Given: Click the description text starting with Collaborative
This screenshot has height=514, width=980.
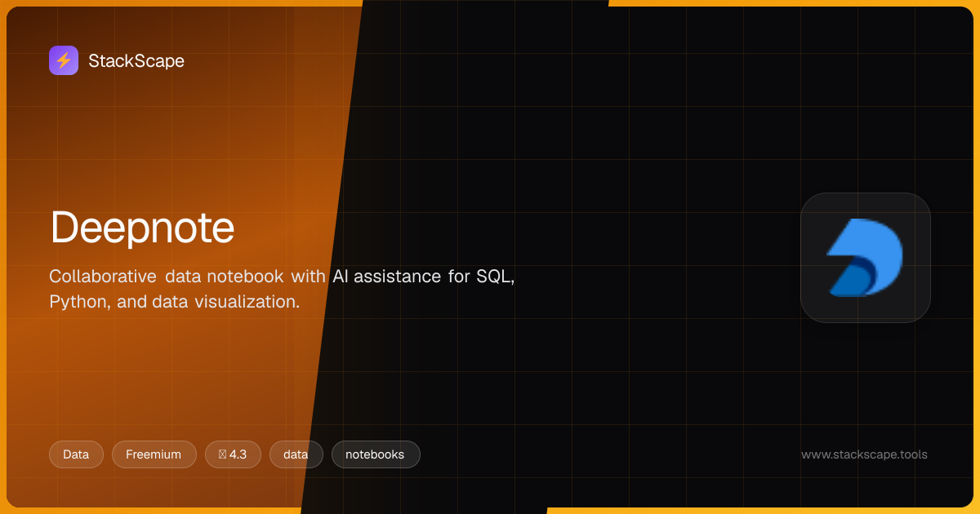Looking at the screenshot, I should 282,289.
